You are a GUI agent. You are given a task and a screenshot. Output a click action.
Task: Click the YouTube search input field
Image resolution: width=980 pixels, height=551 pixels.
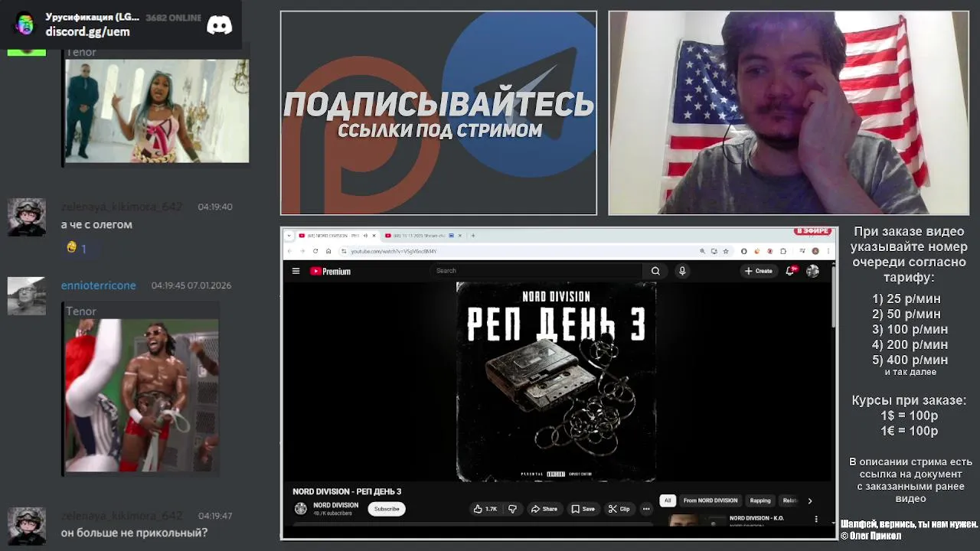tap(537, 271)
